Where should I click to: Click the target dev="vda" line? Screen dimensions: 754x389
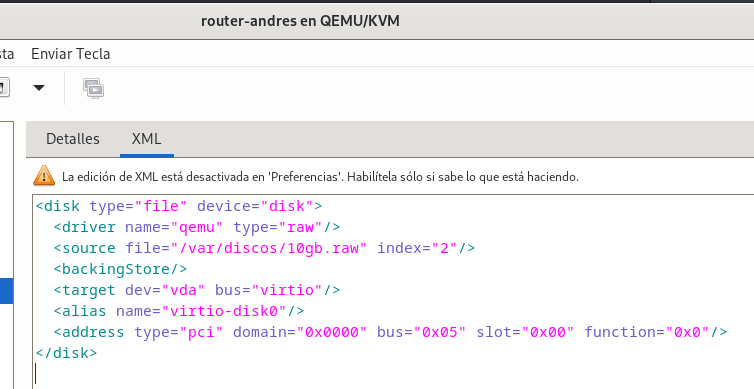(197, 290)
